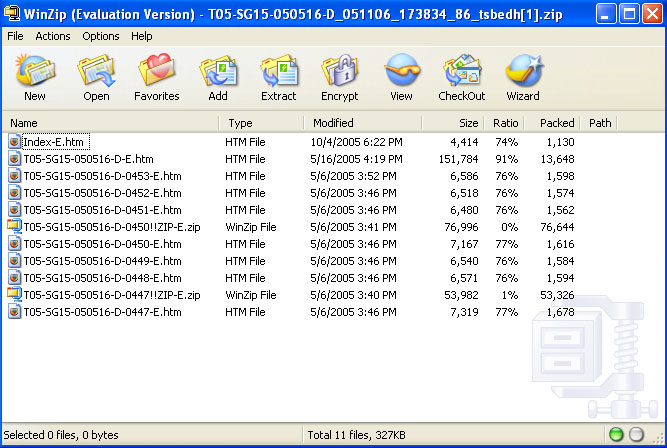This screenshot has height=448, width=667.
Task: Click the icon beside T05-SG15-050516-D-0447-E.htm
Action: pos(14,312)
